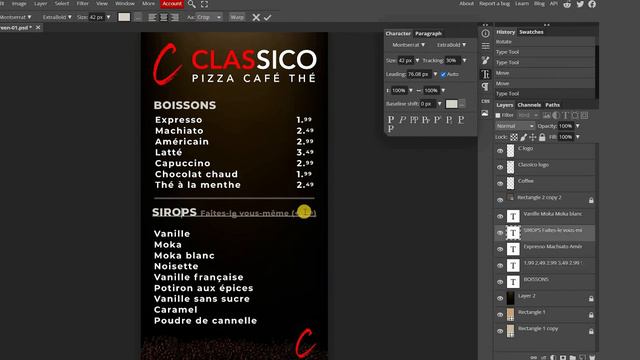The width and height of the screenshot is (640, 360).
Task: Open ExtraBold dropdown in Character panel
Action: (451, 45)
